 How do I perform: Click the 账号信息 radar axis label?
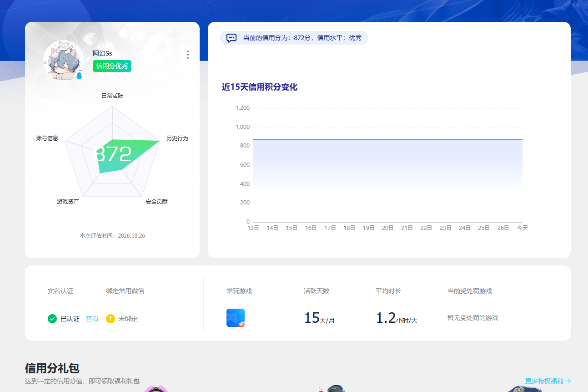tap(47, 138)
